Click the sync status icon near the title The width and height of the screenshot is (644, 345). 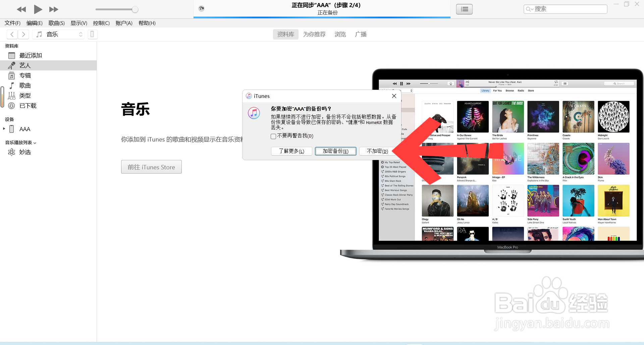click(201, 8)
